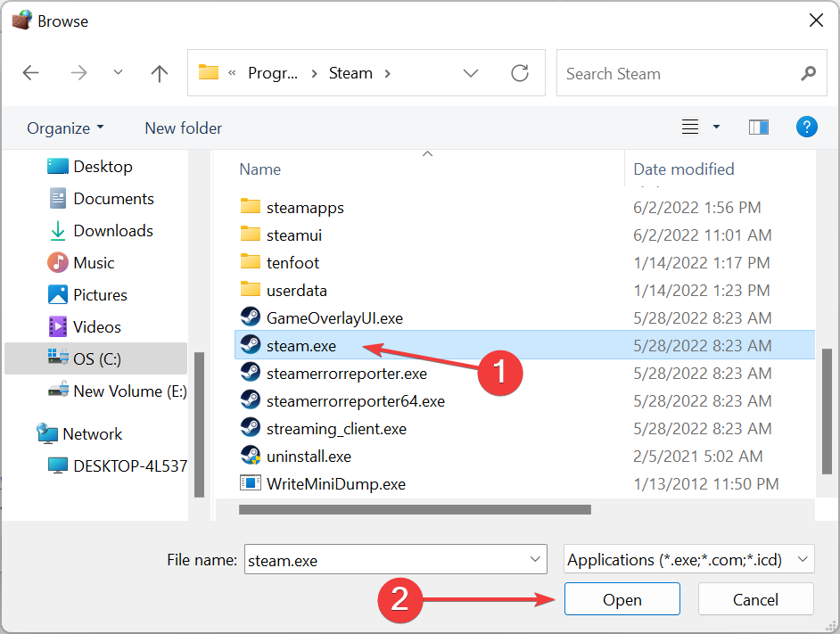Click the navigation pane vertical scrollbar

[x=199, y=424]
